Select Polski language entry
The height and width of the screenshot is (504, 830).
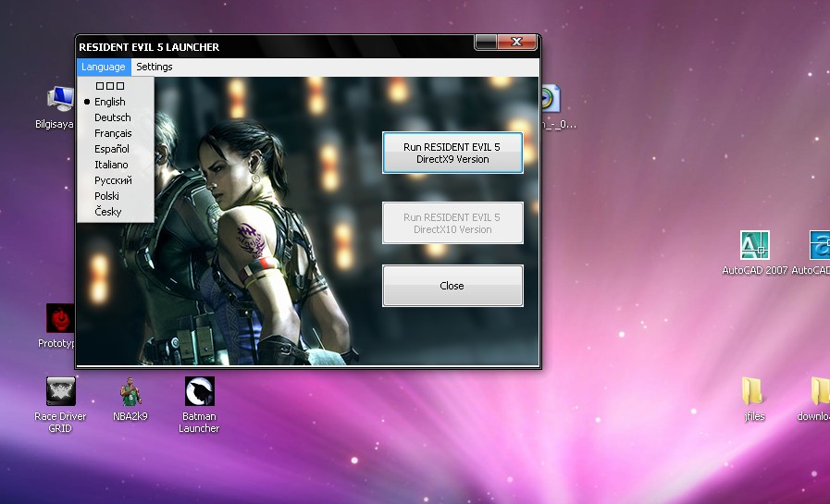[x=116, y=196]
